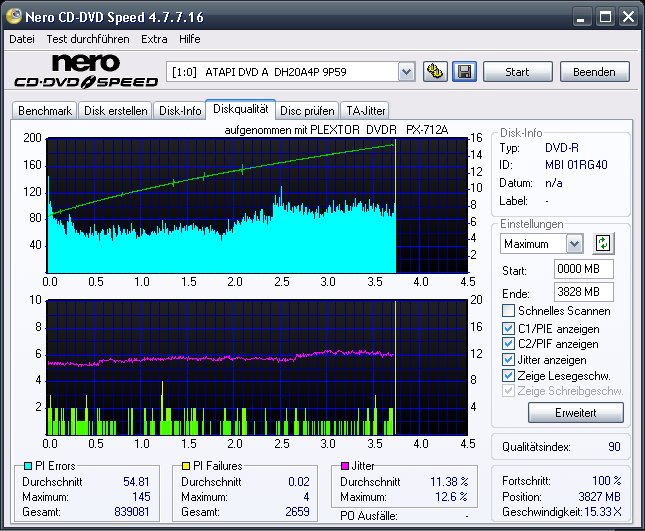Open the Datei menu
The image size is (645, 531).
22,39
